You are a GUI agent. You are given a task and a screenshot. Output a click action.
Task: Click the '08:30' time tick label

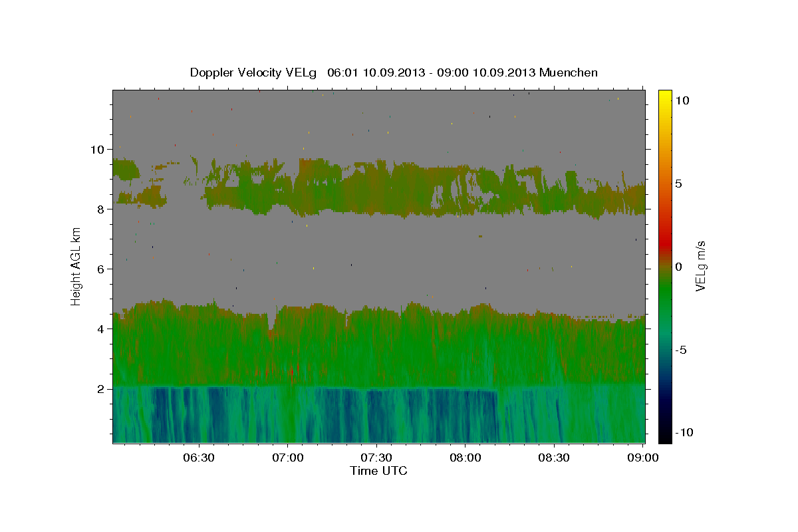(x=555, y=458)
